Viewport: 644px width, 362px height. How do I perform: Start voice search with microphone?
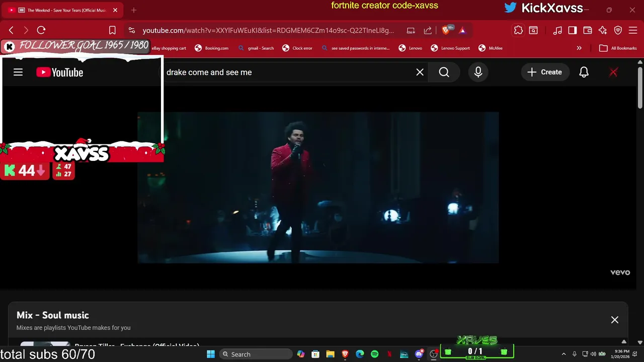[478, 72]
